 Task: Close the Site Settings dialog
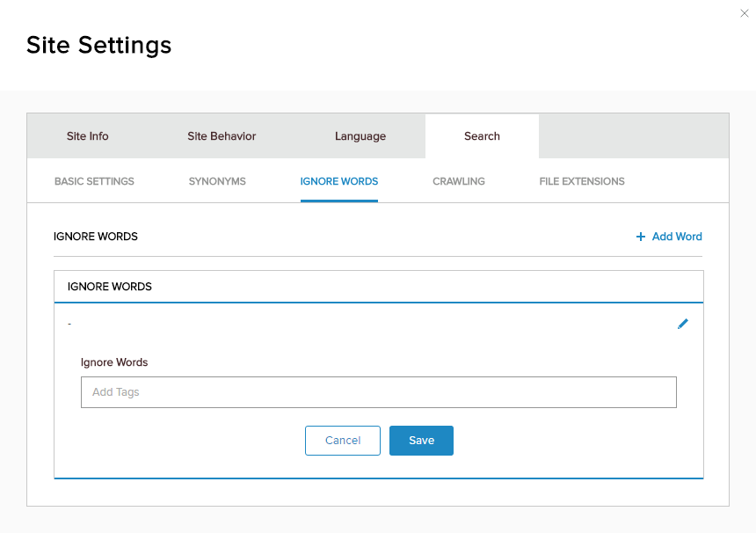[x=745, y=13]
